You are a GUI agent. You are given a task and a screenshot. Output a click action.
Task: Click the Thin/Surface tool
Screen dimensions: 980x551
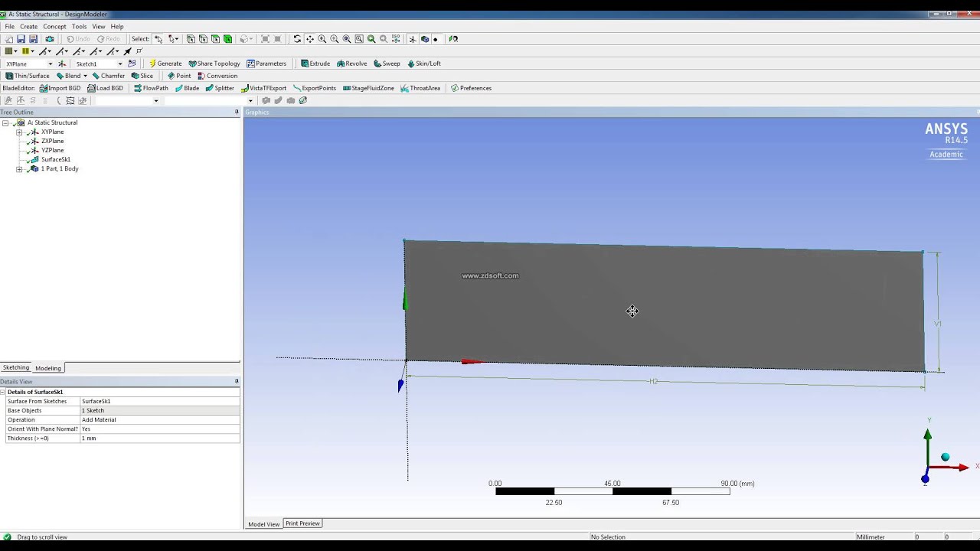28,76
